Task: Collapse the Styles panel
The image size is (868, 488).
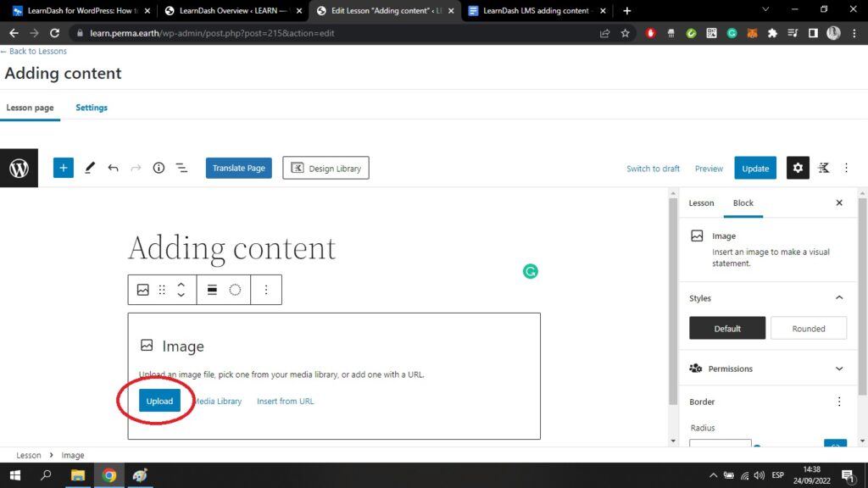Action: pyautogui.click(x=839, y=298)
